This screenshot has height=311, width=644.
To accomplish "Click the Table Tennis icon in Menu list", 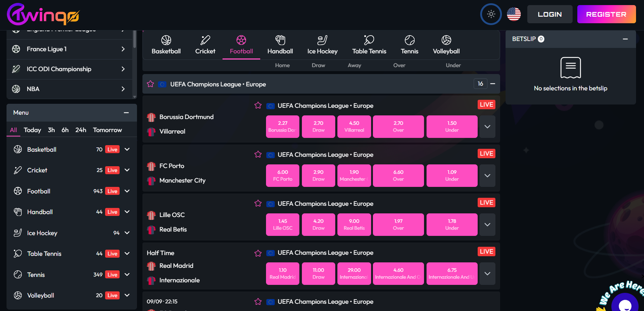I will (x=18, y=253).
